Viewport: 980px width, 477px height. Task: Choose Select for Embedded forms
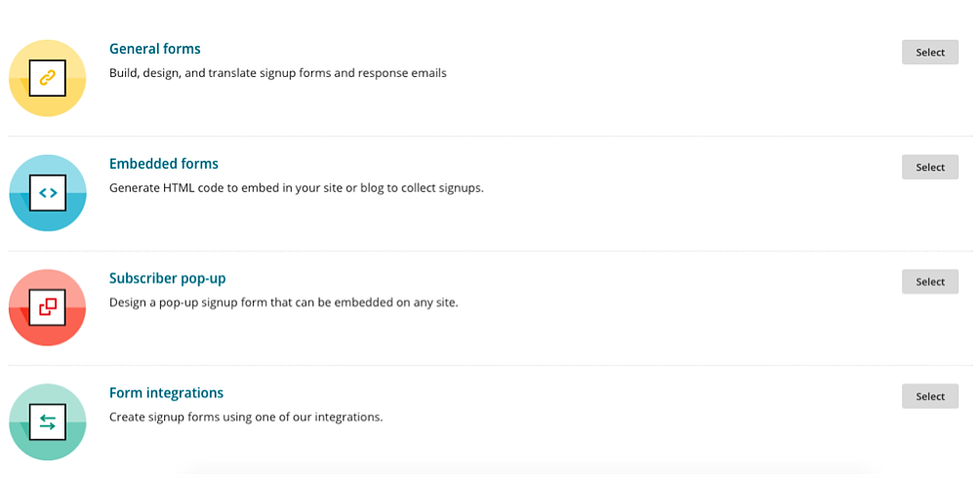coord(929,168)
